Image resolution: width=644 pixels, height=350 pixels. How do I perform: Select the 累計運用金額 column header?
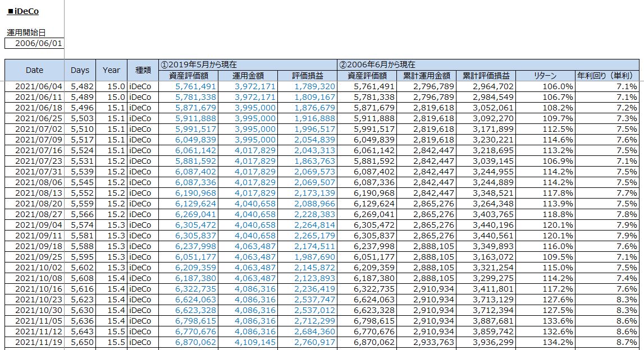(x=427, y=76)
